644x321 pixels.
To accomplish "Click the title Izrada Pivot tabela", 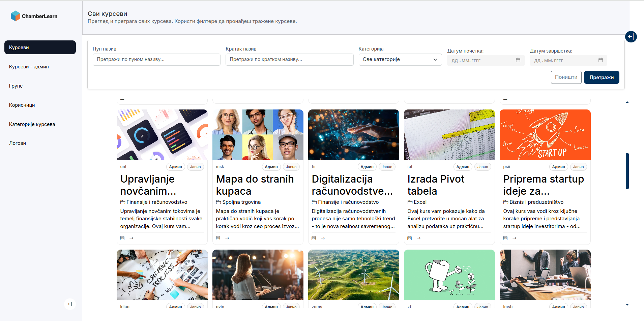I will click(436, 185).
